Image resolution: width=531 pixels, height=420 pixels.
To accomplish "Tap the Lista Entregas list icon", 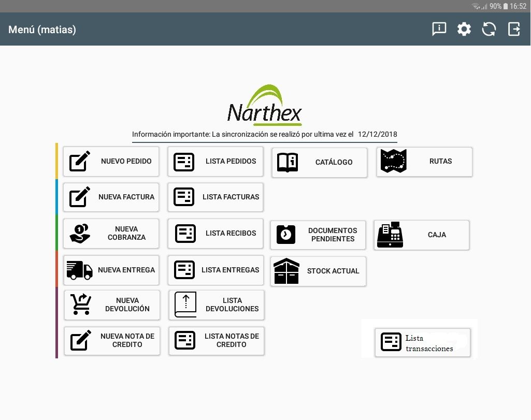I will pos(184,270).
